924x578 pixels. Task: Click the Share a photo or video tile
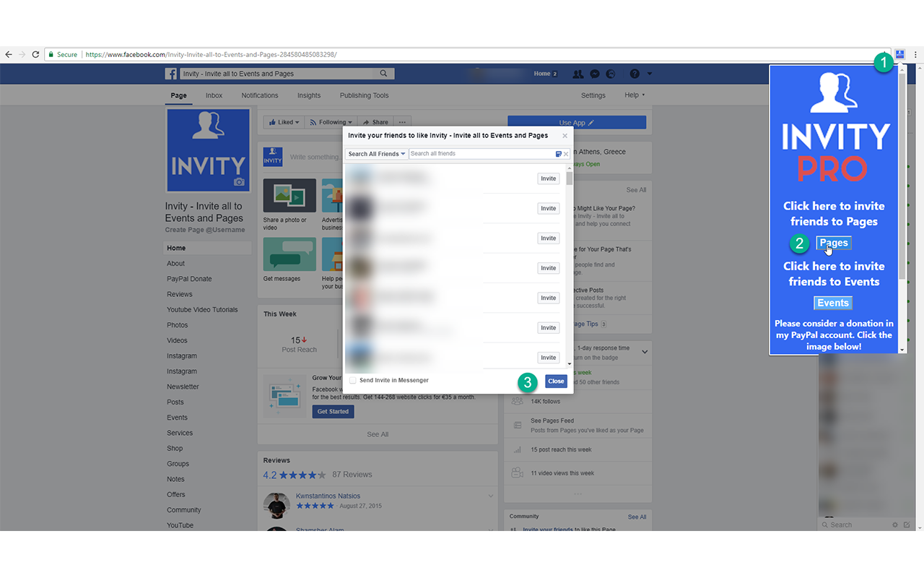click(x=289, y=204)
